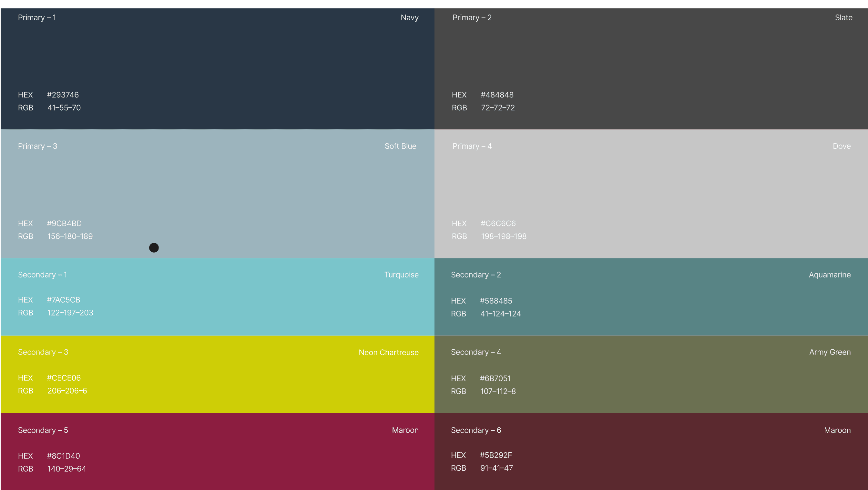Viewport: 868px width, 490px height.
Task: Click the Secondary – 2 label
Action: tap(476, 275)
